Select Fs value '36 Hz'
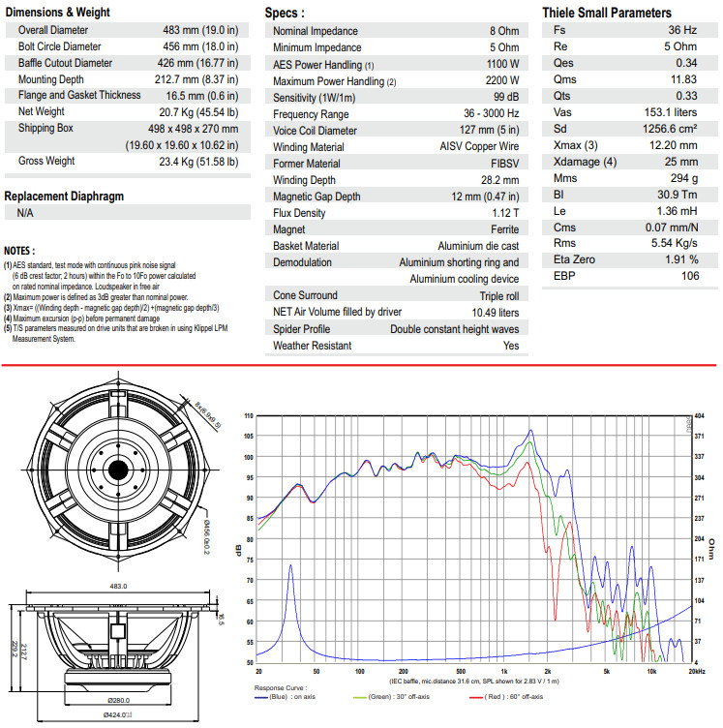Image resolution: width=723 pixels, height=728 pixels. [682, 30]
